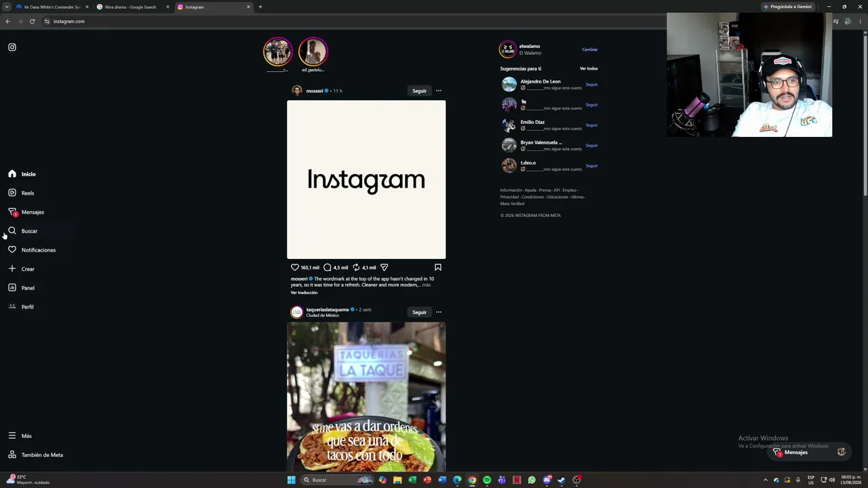
Task: Follow taqueriaslataquemx with Seguir
Action: point(420,312)
